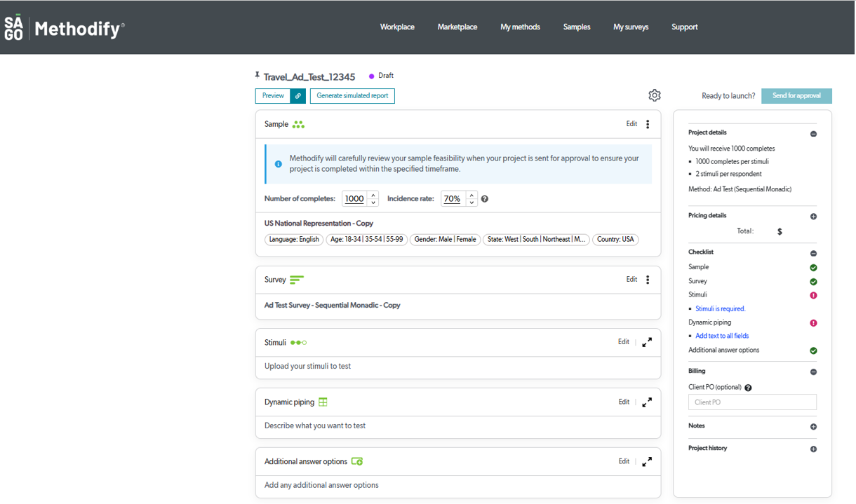The image size is (856, 504).
Task: Go to My surveys page
Action: point(630,27)
